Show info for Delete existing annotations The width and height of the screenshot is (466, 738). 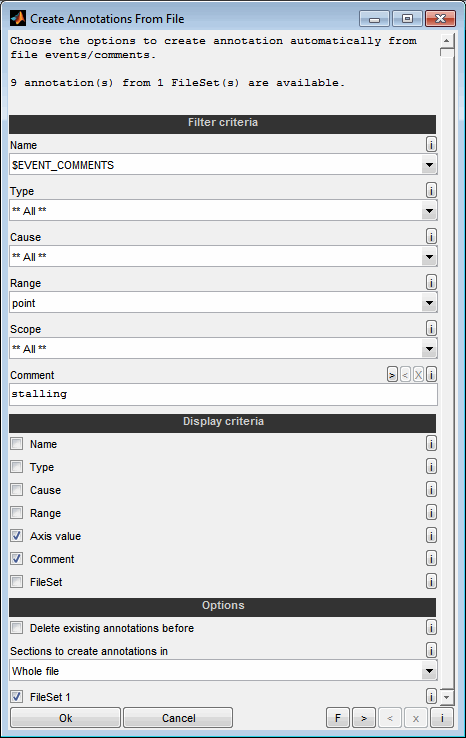click(431, 627)
